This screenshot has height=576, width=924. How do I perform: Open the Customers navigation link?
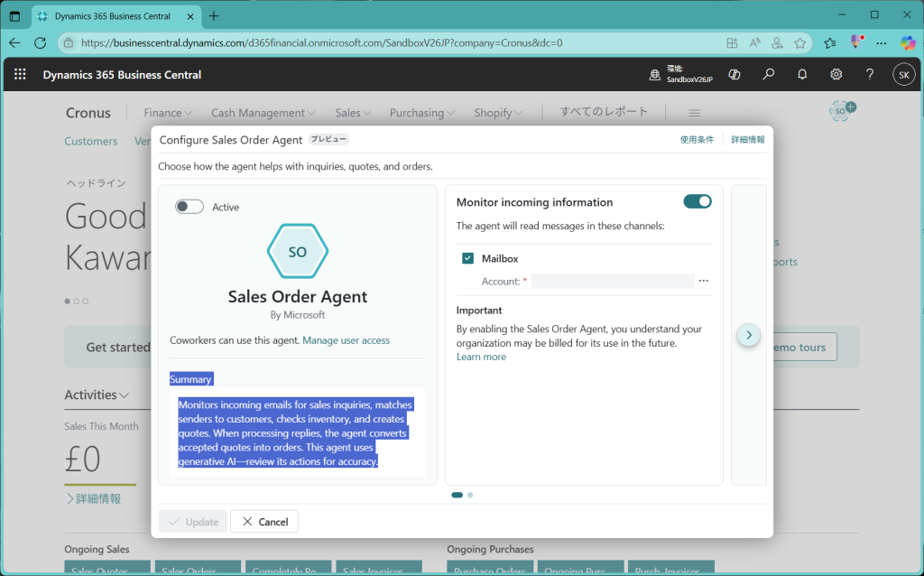91,141
